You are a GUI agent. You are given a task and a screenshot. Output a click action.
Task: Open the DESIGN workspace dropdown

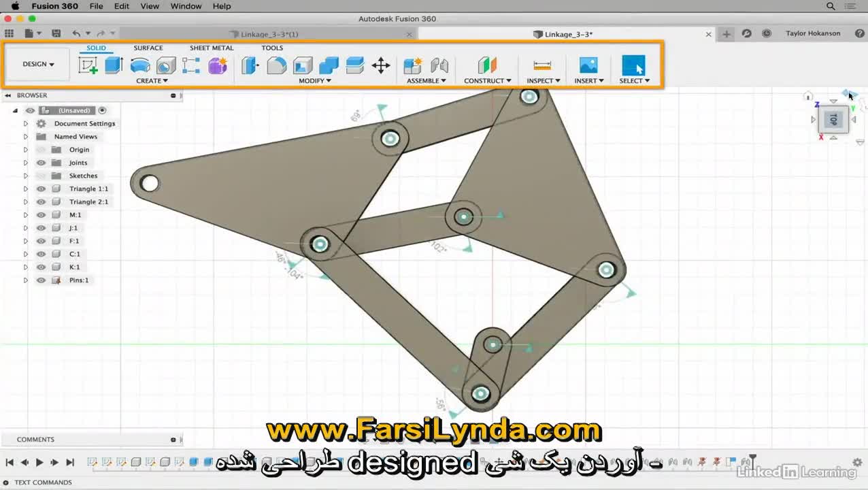pyautogui.click(x=38, y=64)
